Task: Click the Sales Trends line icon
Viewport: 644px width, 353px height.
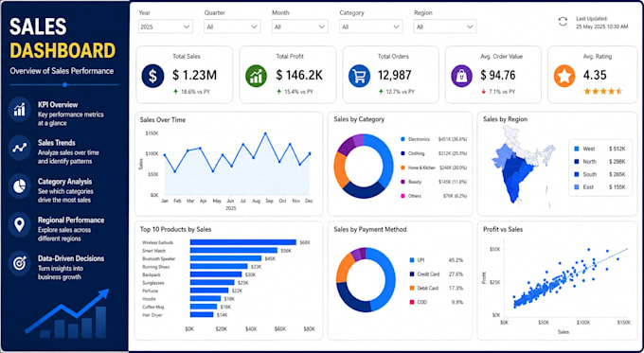Action: pyautogui.click(x=19, y=148)
